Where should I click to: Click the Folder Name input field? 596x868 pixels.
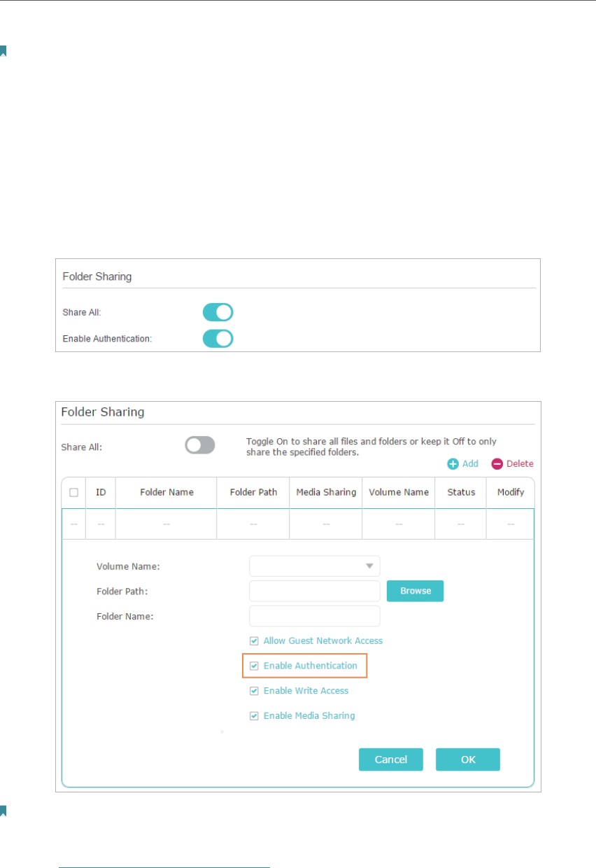(x=315, y=616)
